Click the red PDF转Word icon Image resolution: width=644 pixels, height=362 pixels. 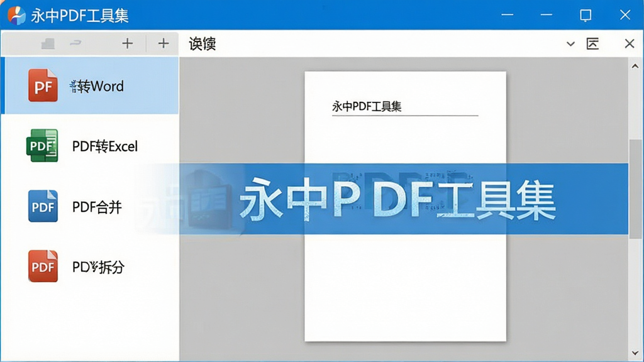coord(43,85)
